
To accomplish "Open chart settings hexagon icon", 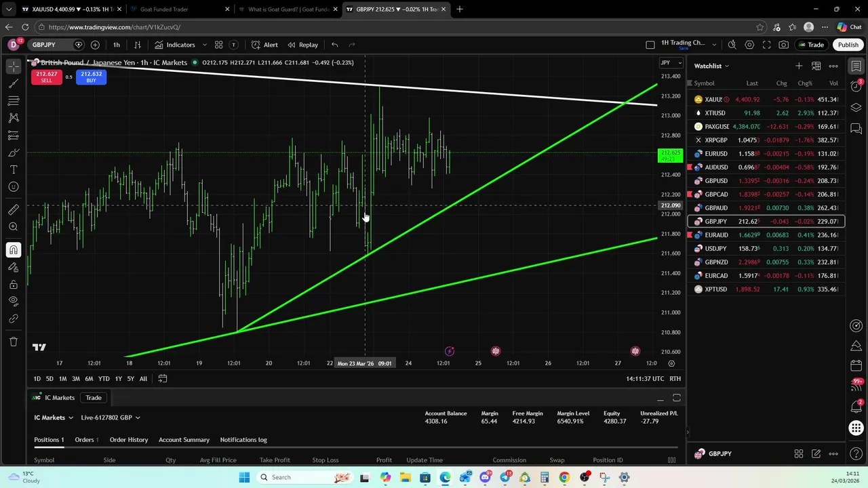I will point(749,45).
